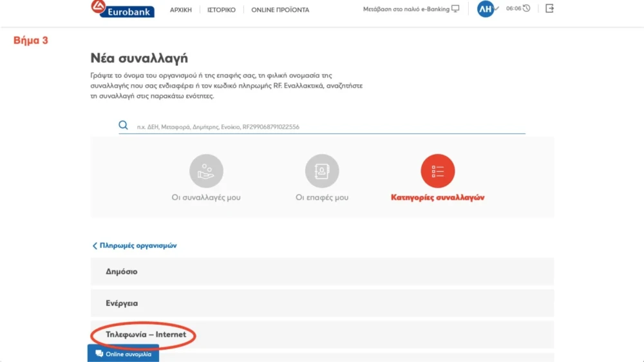Click the monitor icon beside old e-Banking
The height and width of the screenshot is (362, 644).
click(x=455, y=8)
